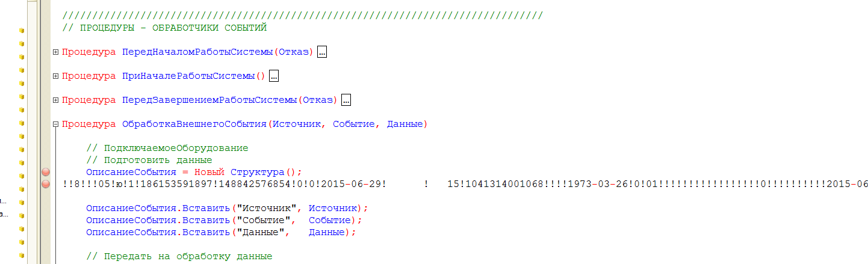
Task: Open ellipsis box after ПередЗавершениемРаботыСистемы(Отказ)
Action: (346, 100)
